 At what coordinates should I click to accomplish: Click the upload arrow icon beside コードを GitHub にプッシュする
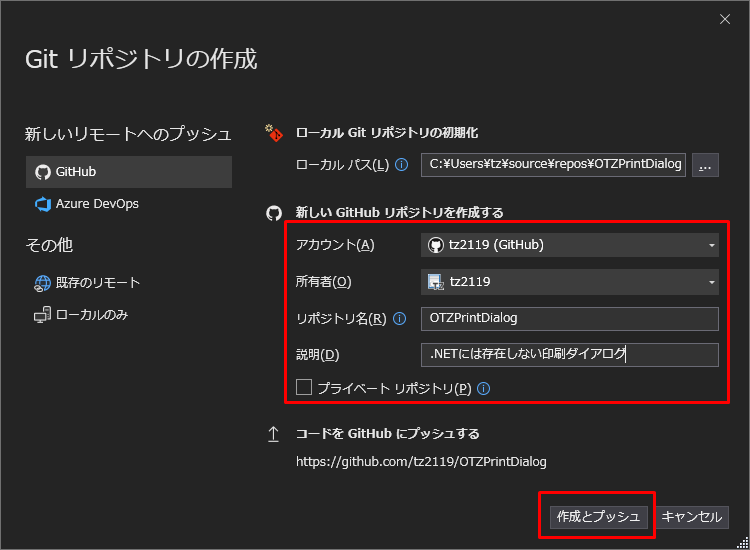(x=273, y=434)
